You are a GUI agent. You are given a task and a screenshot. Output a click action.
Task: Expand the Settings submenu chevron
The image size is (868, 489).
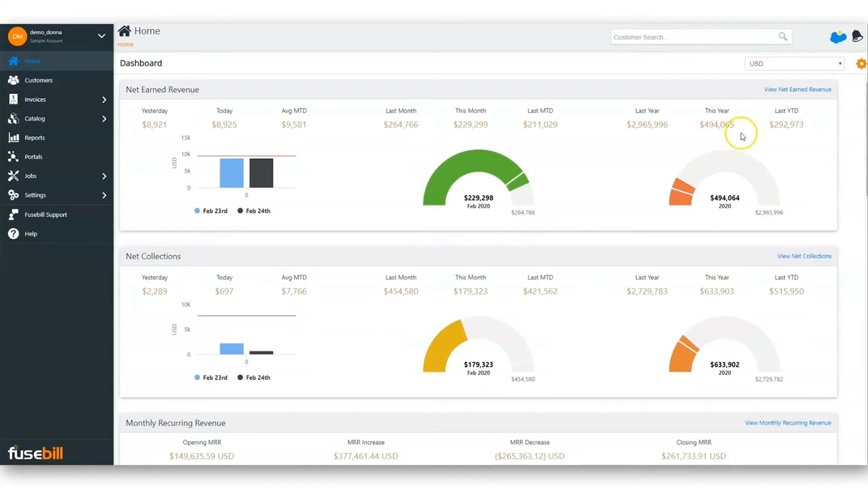(104, 195)
